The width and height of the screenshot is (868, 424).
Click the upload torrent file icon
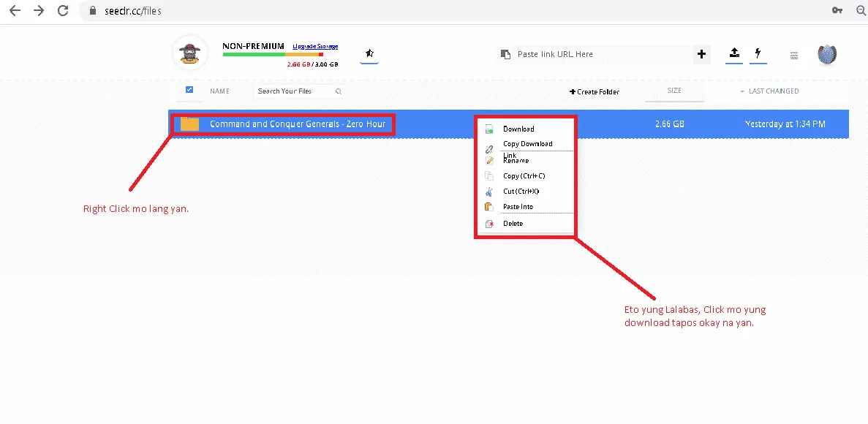click(734, 53)
